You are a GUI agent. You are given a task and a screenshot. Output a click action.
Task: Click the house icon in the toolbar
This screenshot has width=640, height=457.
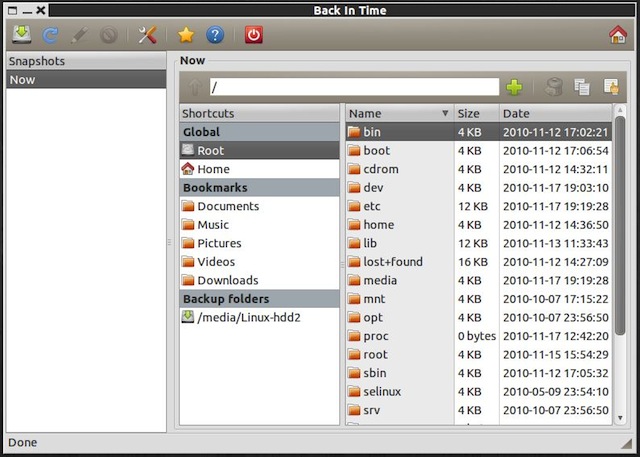(x=618, y=35)
